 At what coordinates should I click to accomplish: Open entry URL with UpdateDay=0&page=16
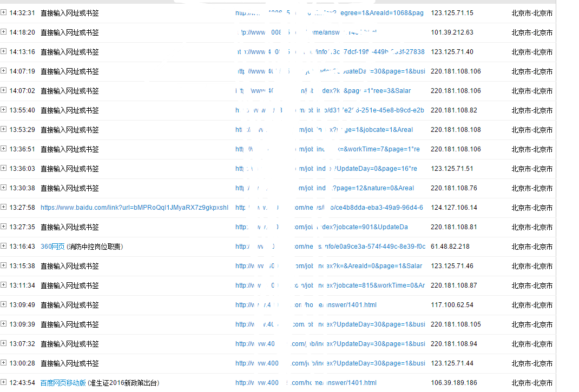(x=326, y=169)
